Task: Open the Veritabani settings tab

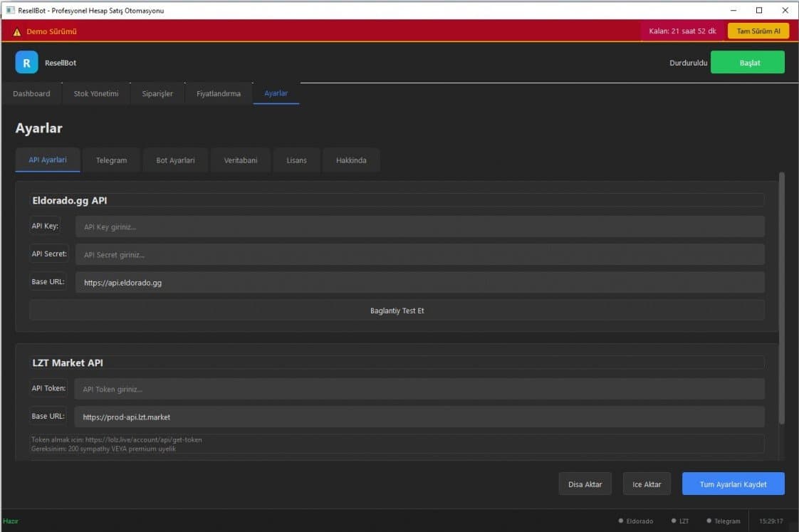Action: (241, 160)
